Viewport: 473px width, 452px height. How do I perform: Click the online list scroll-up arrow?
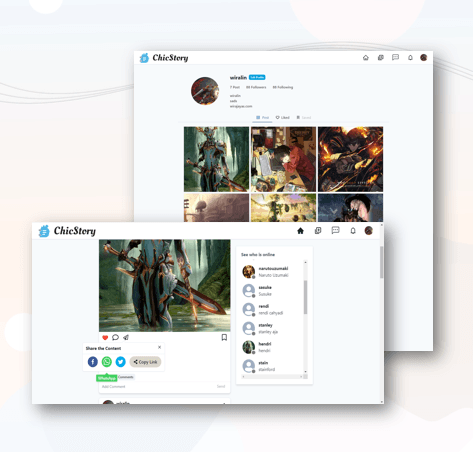[x=305, y=263]
